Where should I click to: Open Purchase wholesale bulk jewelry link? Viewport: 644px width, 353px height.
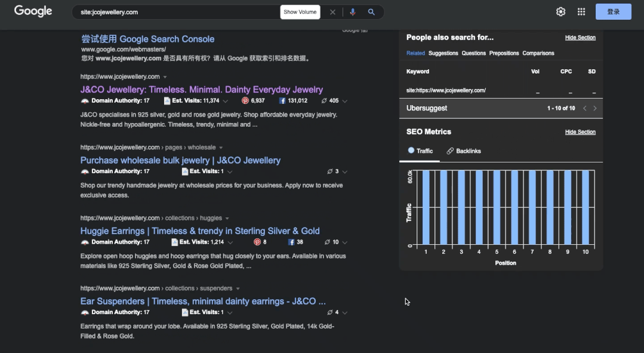[180, 160]
